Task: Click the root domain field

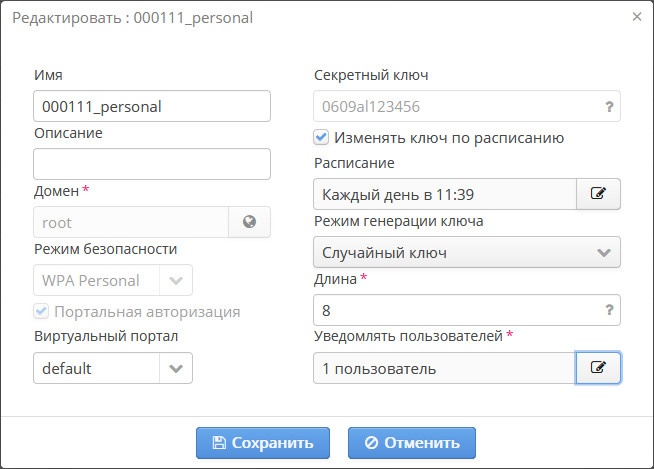Action: [x=131, y=223]
